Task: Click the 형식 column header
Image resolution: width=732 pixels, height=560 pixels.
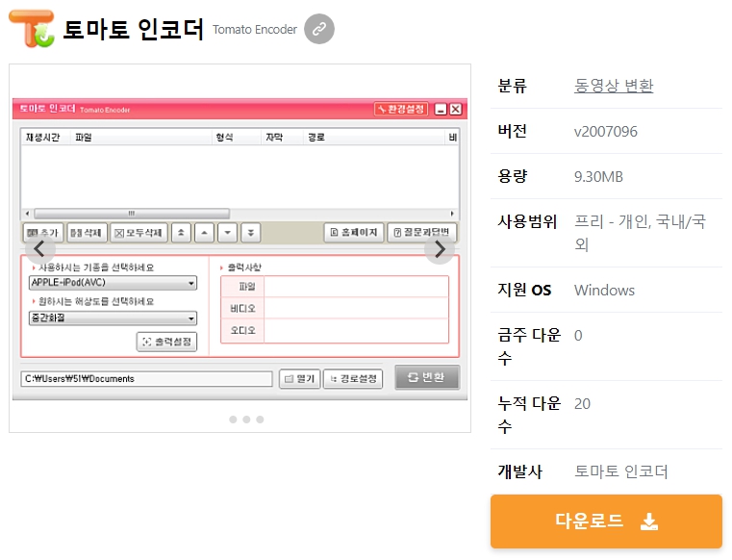Action: 237,138
